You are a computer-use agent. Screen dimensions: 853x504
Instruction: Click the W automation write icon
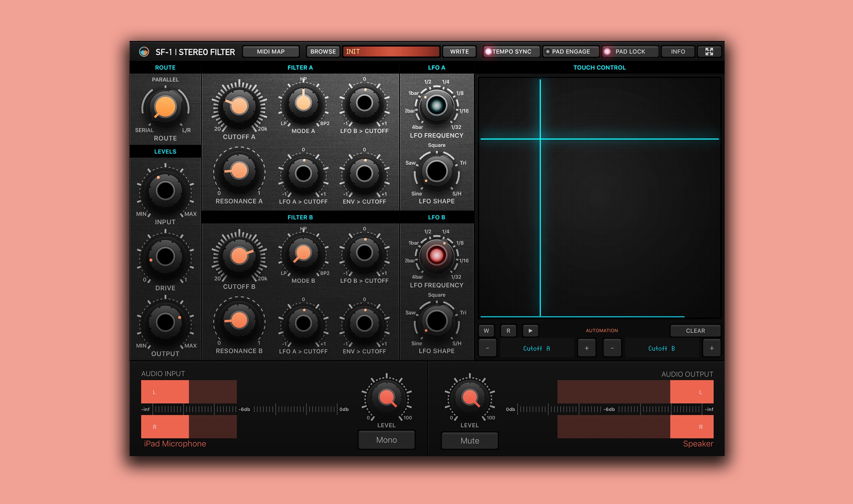point(487,330)
